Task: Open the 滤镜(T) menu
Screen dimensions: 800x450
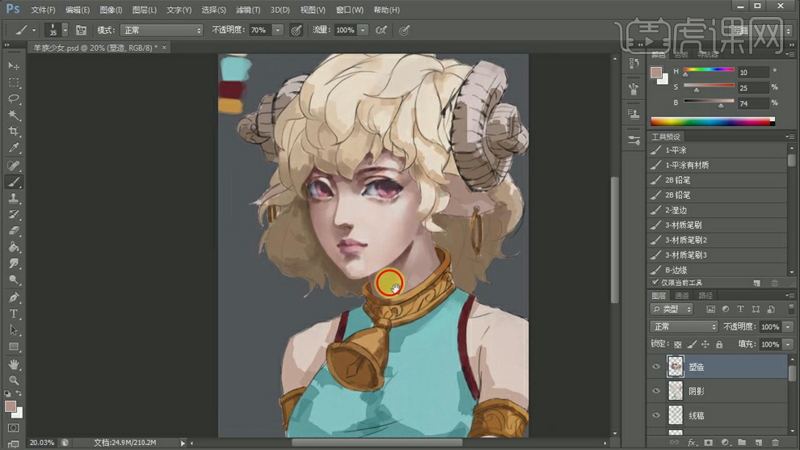Action: point(248,10)
